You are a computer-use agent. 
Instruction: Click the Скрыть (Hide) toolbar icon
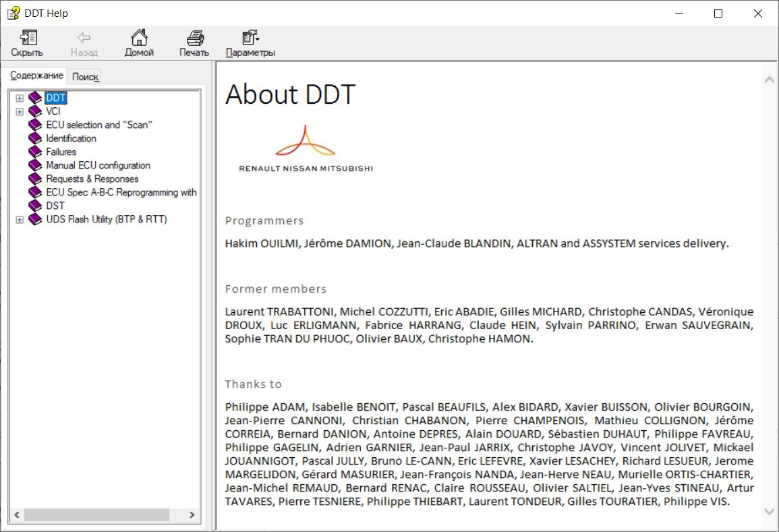(x=28, y=38)
